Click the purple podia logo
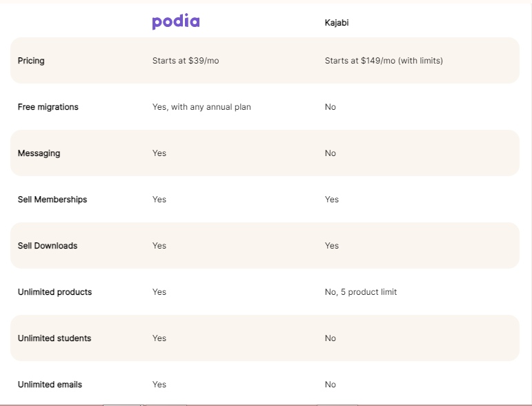Screen dimensions: 532x406 tap(176, 21)
